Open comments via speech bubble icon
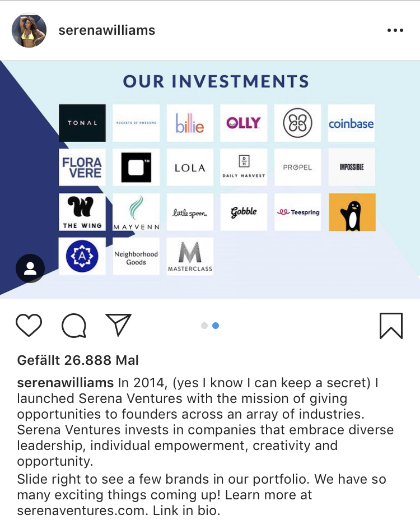This screenshot has width=420, height=524. coord(73,325)
